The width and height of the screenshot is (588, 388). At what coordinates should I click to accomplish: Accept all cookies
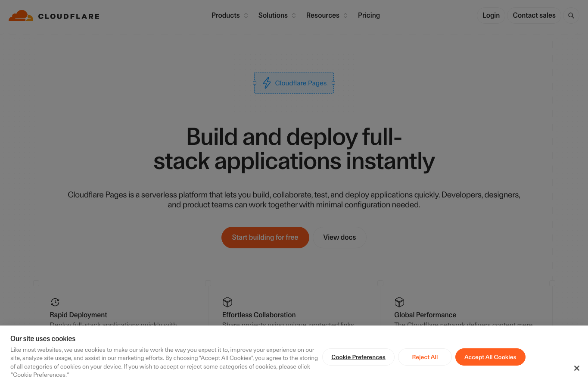pyautogui.click(x=490, y=357)
